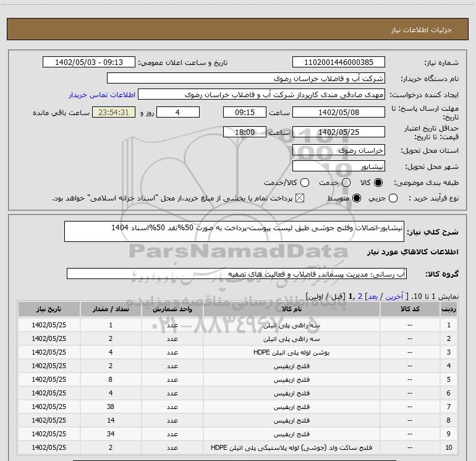Click quantity 38 in row 7
The height and width of the screenshot is (461, 476).
point(111,407)
